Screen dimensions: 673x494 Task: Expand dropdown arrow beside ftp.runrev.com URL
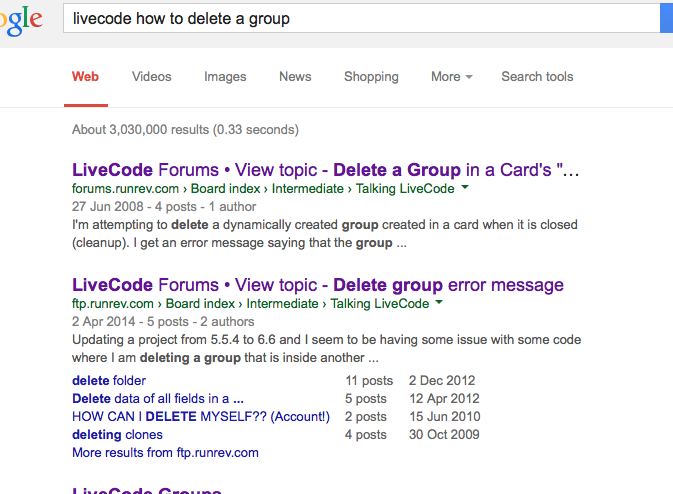click(439, 304)
